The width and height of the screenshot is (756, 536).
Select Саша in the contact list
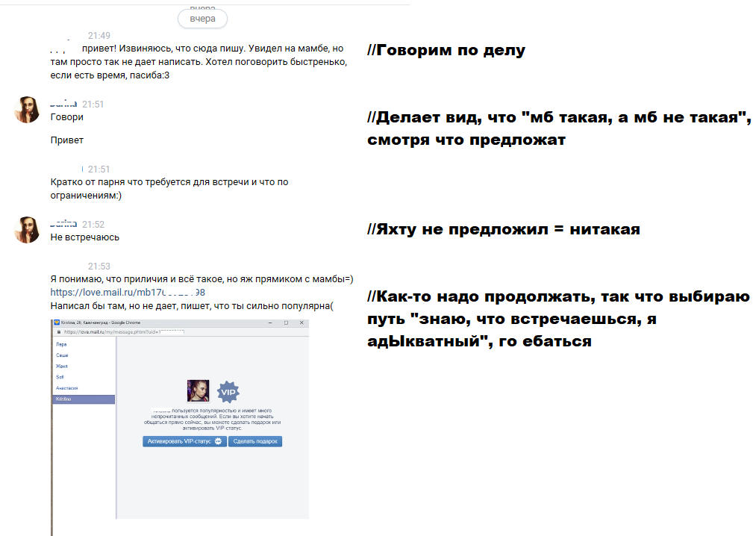[61, 355]
